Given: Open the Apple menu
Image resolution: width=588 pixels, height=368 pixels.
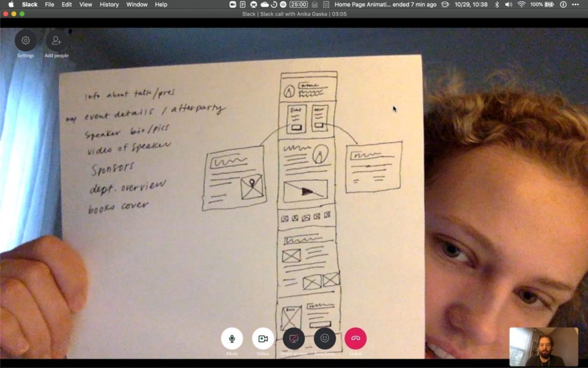Looking at the screenshot, I should [x=10, y=5].
